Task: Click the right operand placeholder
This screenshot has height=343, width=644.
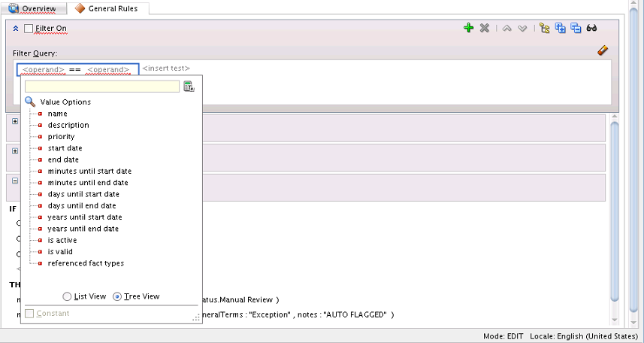Action: coord(108,69)
